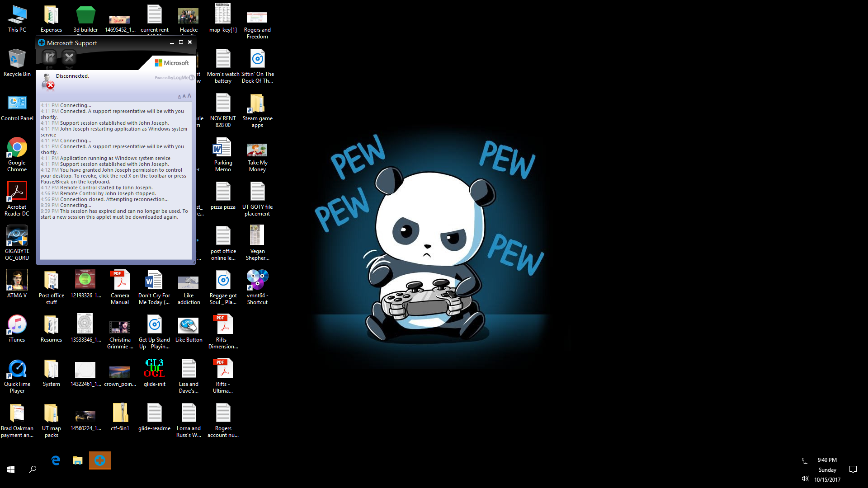Select the Steam game apps folder
This screenshot has width=868, height=488.
pyautogui.click(x=257, y=110)
